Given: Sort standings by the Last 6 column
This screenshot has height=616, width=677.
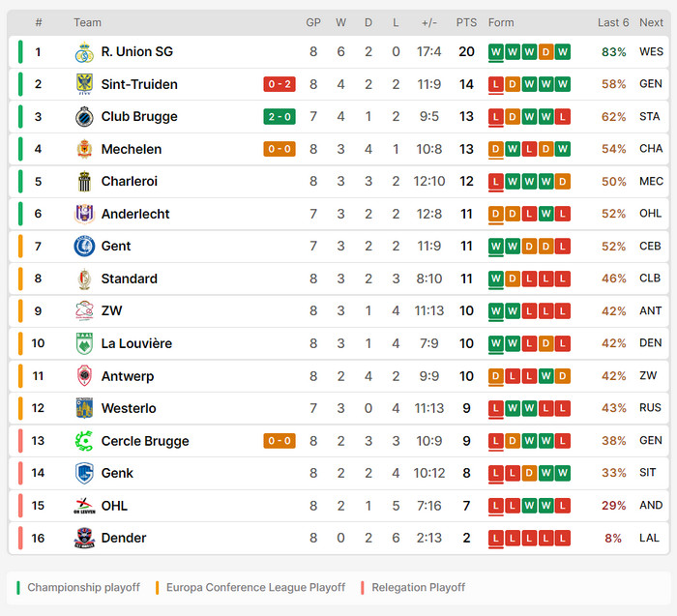Looking at the screenshot, I should tap(613, 22).
